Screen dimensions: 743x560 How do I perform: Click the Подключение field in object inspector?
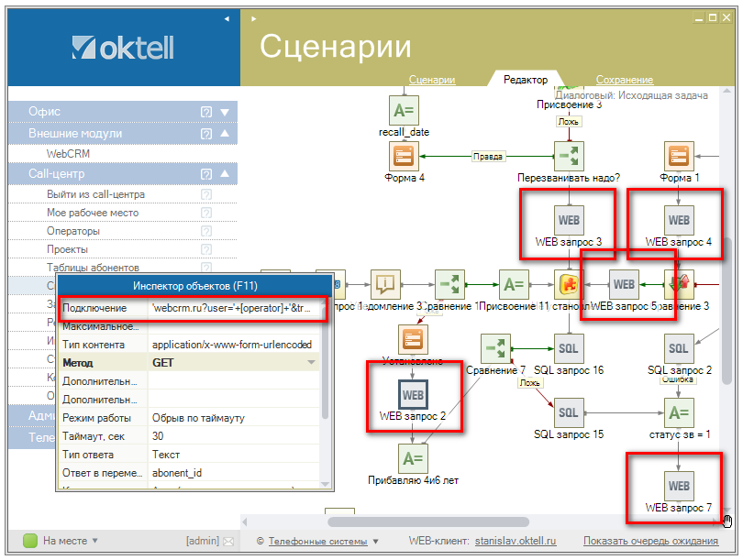234,309
